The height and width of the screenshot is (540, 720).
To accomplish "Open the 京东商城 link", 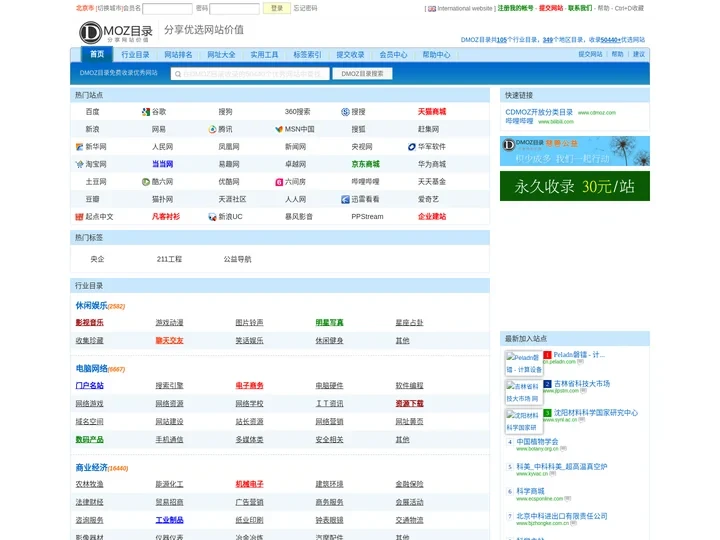I will (x=366, y=164).
